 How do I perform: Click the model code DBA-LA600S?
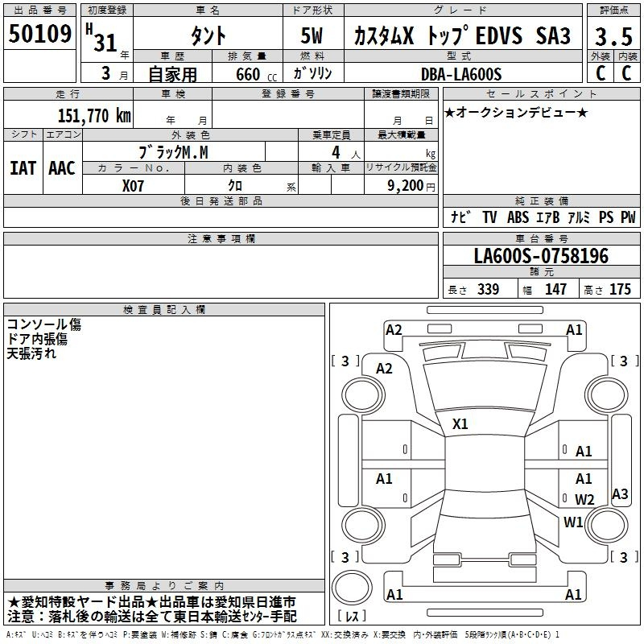pyautogui.click(x=460, y=74)
